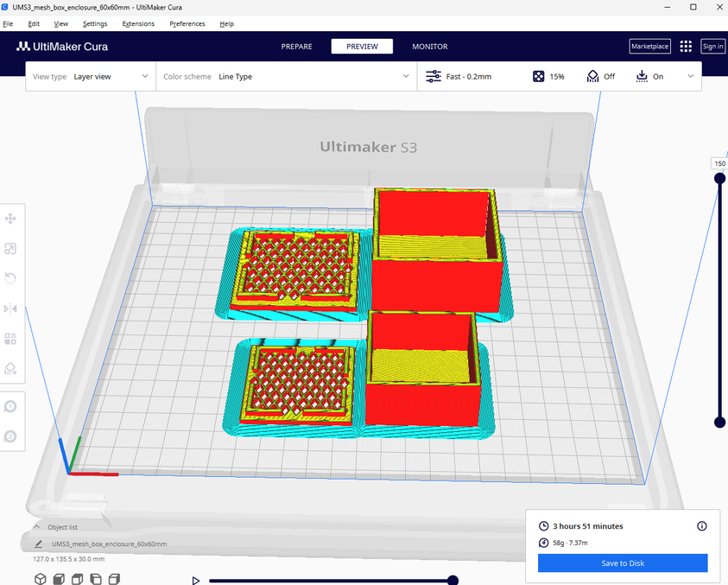This screenshot has width=728, height=585.
Task: Click the 3 hours 51 minutes estimate
Action: (x=588, y=526)
